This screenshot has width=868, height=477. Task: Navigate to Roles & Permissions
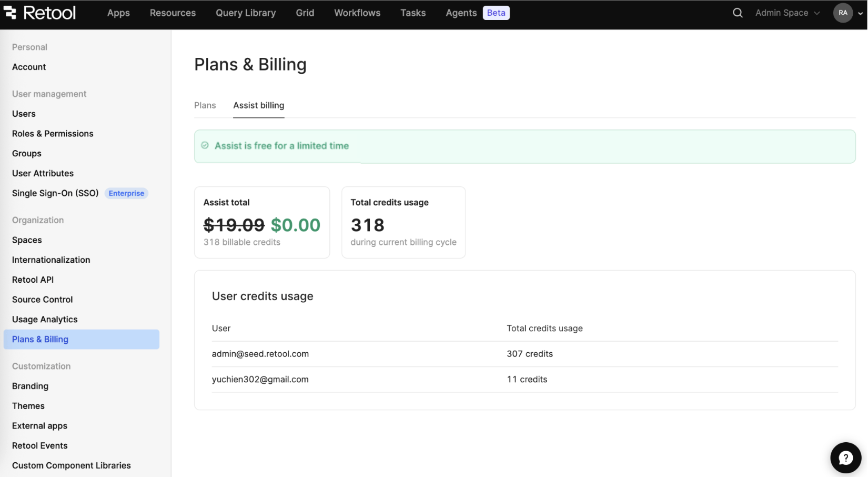[x=53, y=134]
